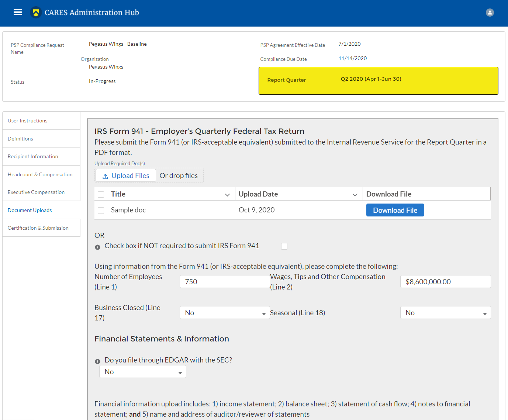The image size is (508, 420).
Task: Switch to Executive Compensation tab
Action: coord(36,192)
